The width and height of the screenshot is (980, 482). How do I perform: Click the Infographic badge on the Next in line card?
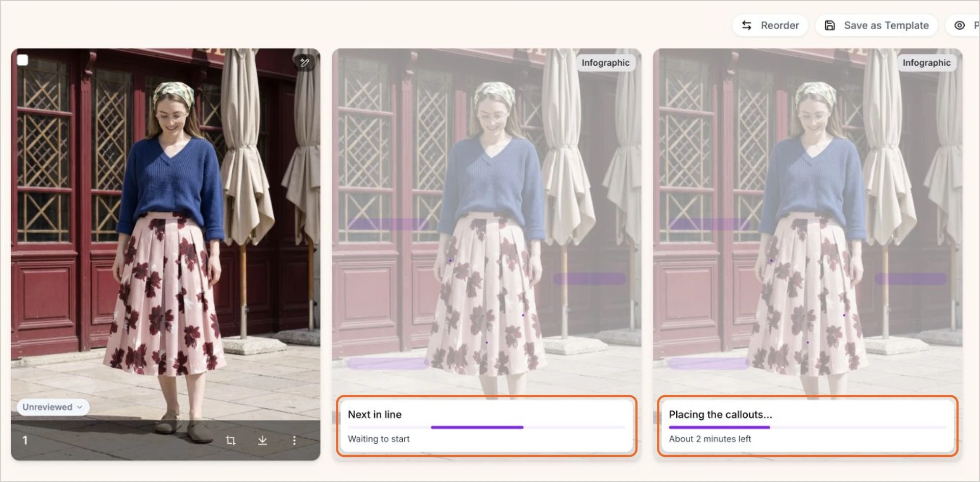click(x=605, y=63)
